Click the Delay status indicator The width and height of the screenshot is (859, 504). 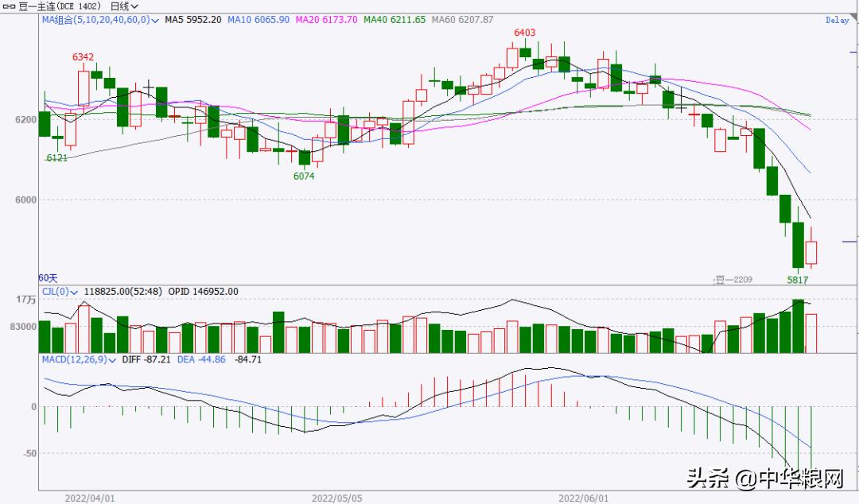click(x=837, y=21)
